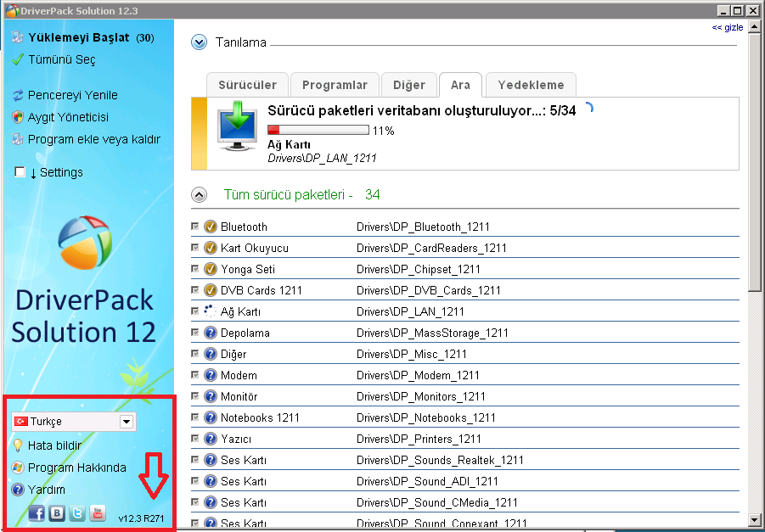
Task: Click the red database progress bar
Action: [x=318, y=130]
